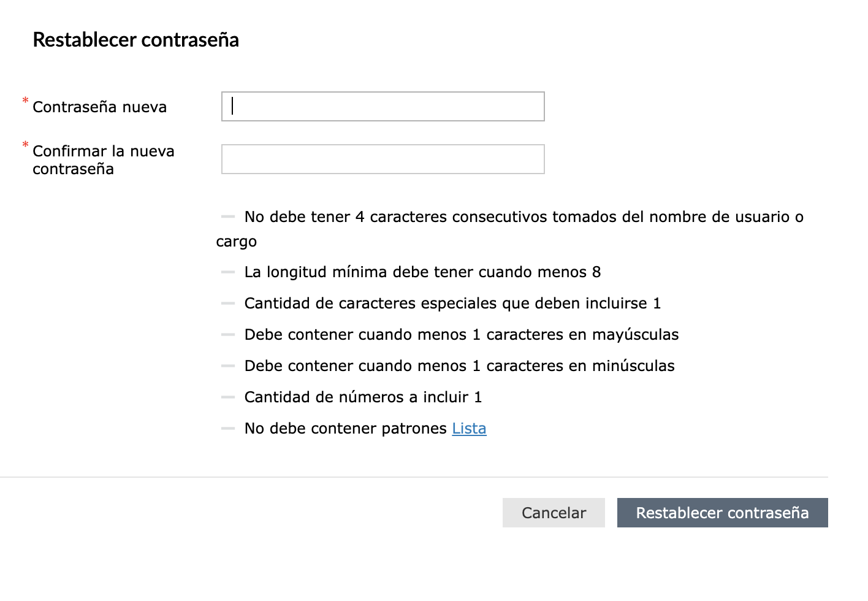Click the 'La longitud mínima' requirement text
Viewport: 868px width, 601px height.
pyautogui.click(x=422, y=272)
